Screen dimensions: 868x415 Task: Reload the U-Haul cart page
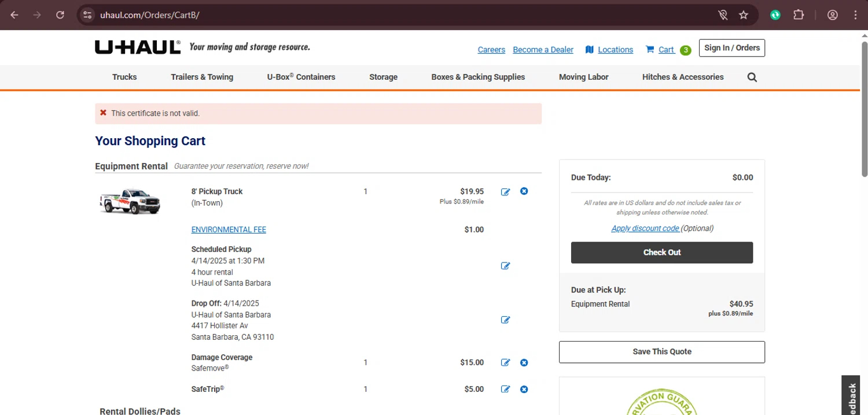pos(60,15)
